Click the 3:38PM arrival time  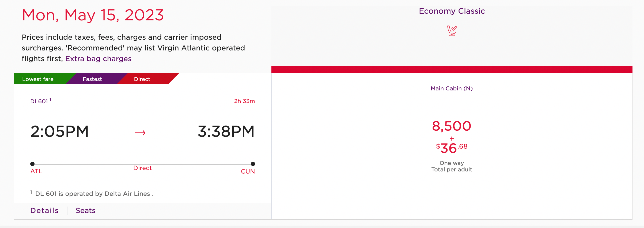226,131
